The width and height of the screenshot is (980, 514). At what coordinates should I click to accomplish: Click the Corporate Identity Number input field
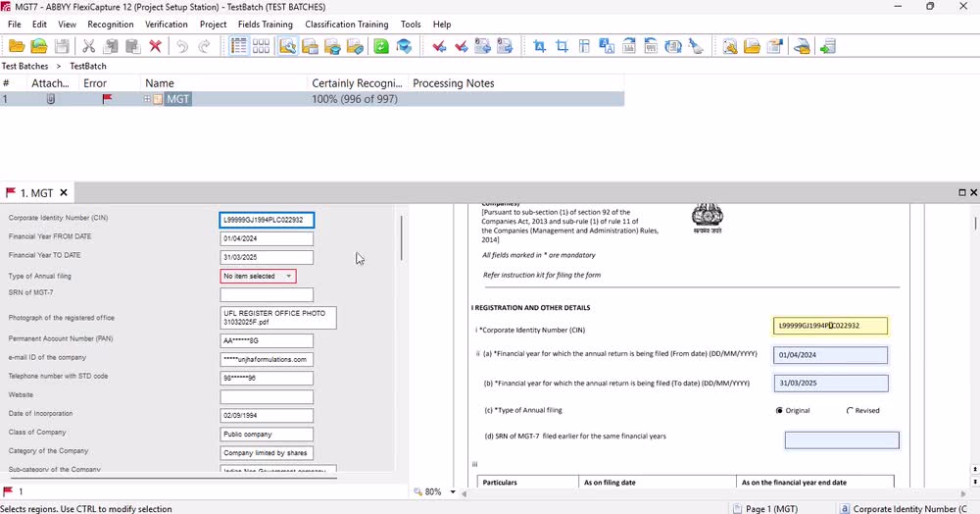(267, 220)
